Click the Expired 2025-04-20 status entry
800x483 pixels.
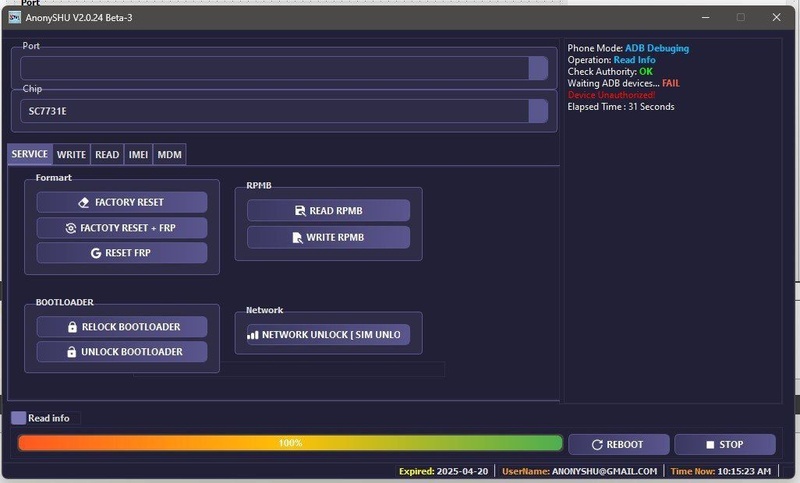click(443, 471)
